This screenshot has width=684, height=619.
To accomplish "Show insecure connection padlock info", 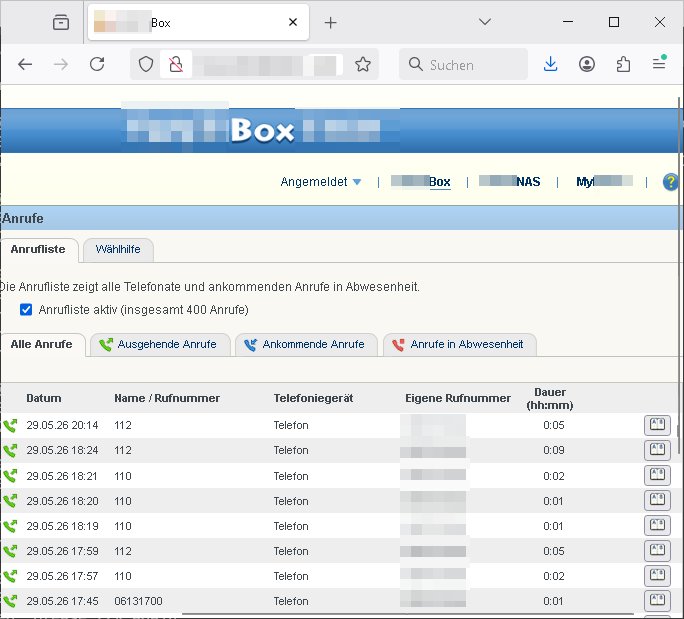I will [176, 65].
